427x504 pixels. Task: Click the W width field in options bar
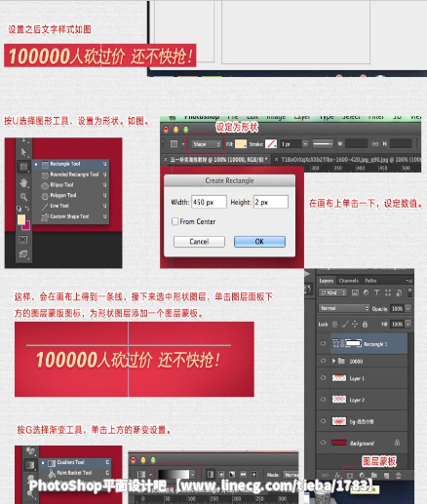coord(356,143)
